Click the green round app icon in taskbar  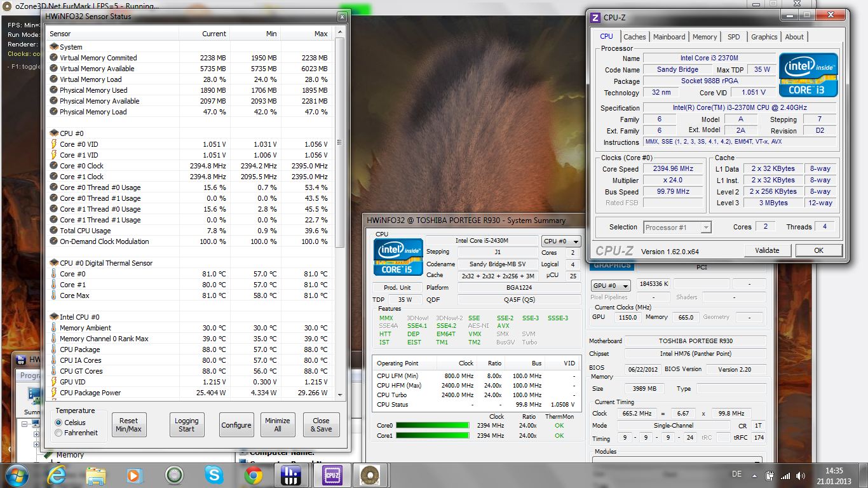[x=174, y=475]
